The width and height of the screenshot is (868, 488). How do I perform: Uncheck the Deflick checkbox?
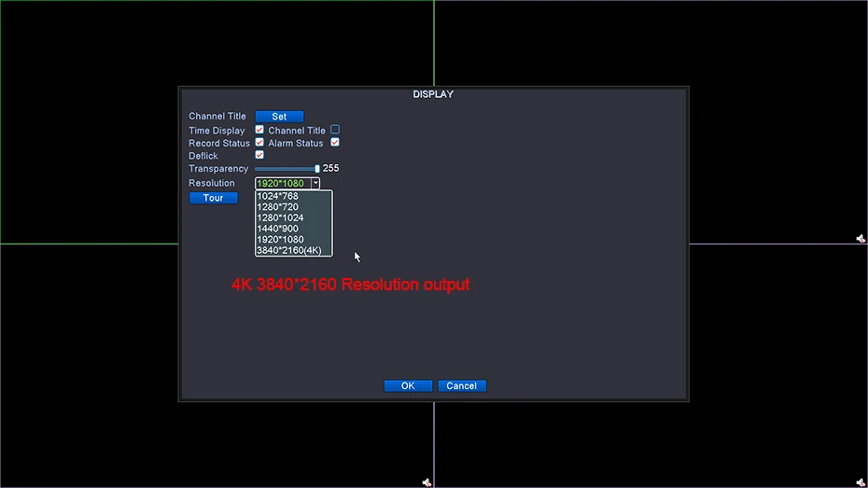click(259, 155)
